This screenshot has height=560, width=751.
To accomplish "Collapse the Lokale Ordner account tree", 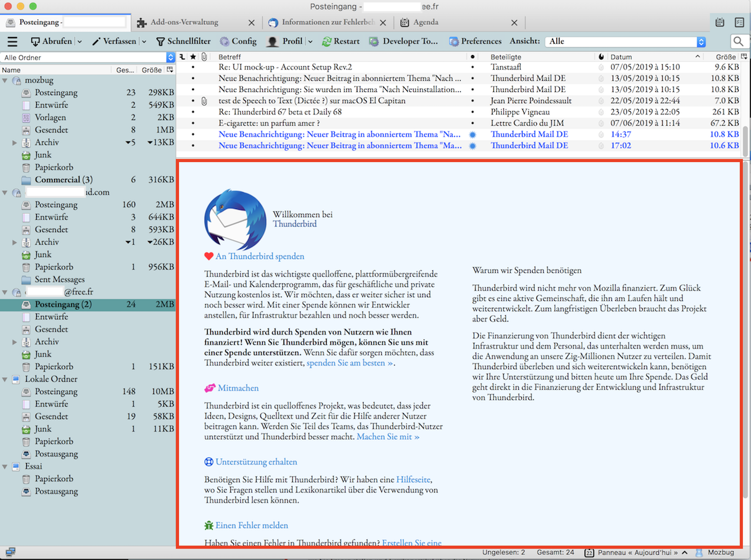I will pyautogui.click(x=6, y=379).
